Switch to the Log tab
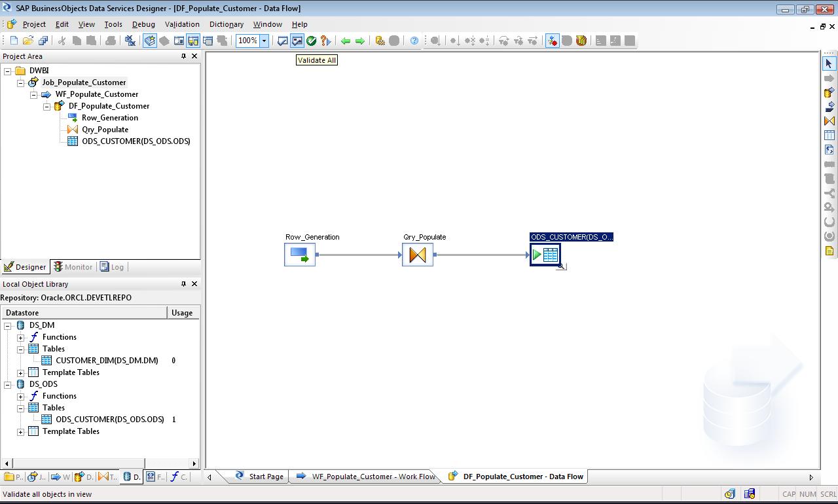Viewport: 838px width, 504px height. (111, 267)
